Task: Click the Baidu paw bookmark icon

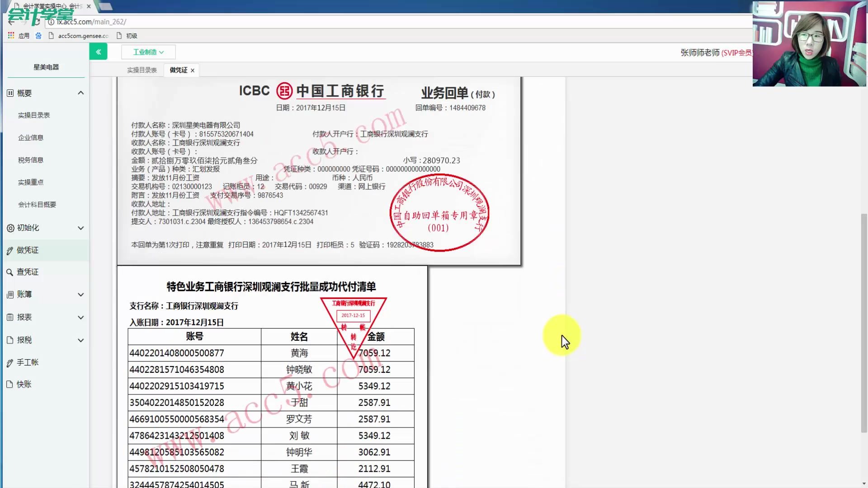Action: (x=38, y=36)
